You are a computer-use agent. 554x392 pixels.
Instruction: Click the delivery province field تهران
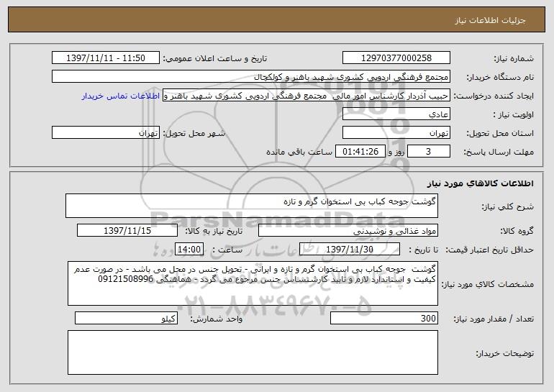click(x=396, y=133)
